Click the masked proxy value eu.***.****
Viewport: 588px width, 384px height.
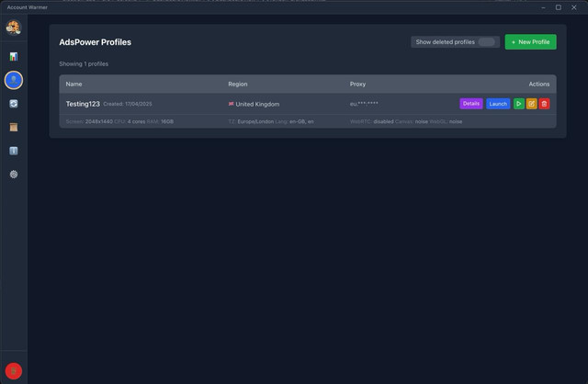coord(364,104)
